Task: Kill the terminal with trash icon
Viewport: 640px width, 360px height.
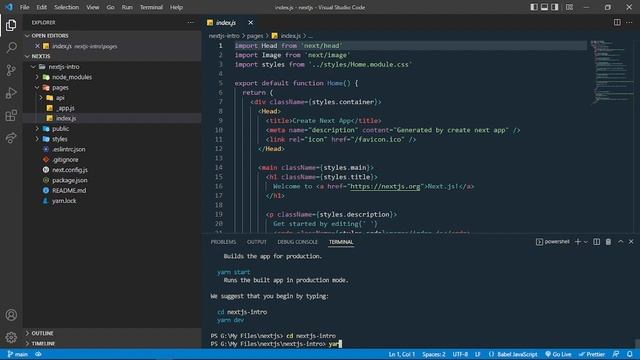Action: click(608, 242)
